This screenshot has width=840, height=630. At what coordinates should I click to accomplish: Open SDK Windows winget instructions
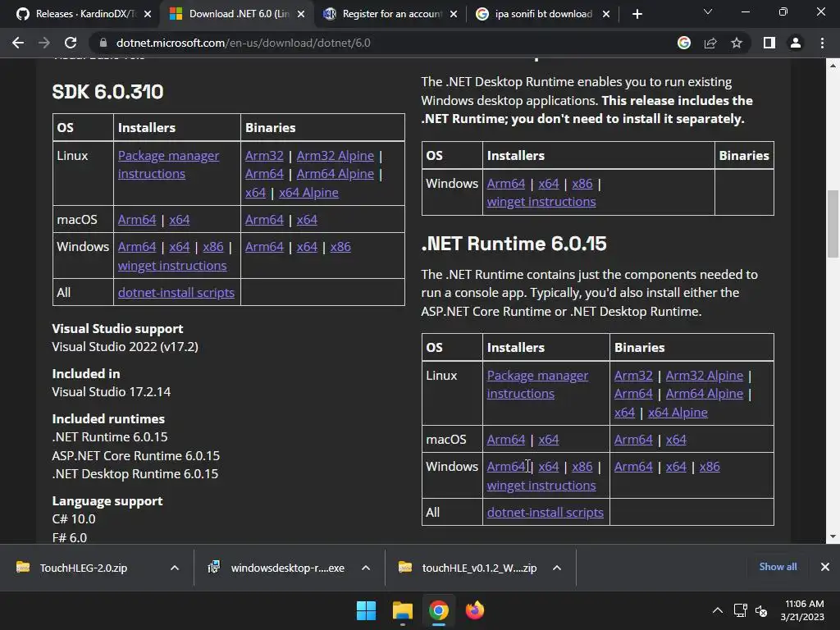point(172,266)
